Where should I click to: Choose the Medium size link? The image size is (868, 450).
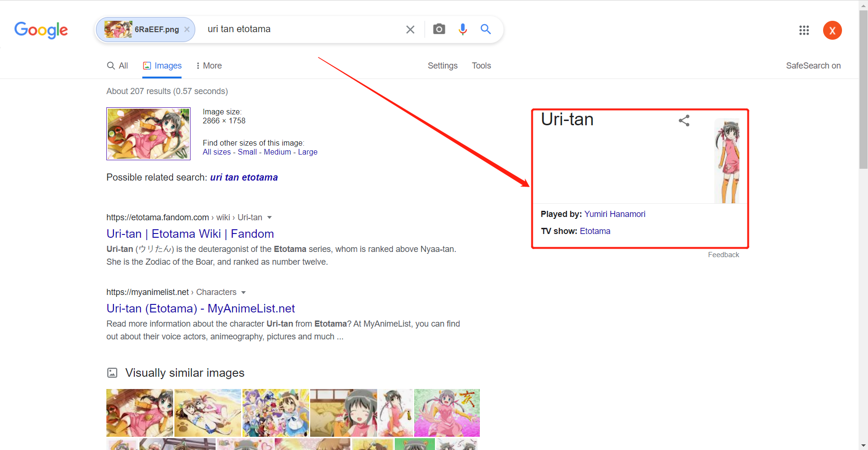278,152
